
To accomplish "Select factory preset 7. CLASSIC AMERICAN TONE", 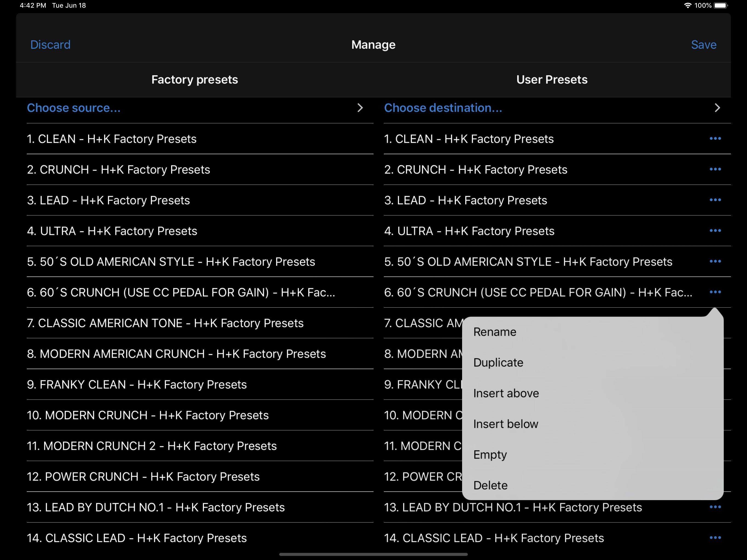I will (200, 323).
